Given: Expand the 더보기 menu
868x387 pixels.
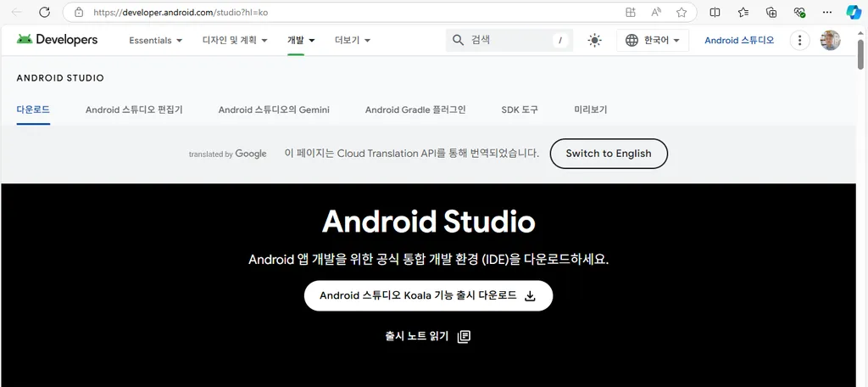Looking at the screenshot, I should tap(353, 40).
